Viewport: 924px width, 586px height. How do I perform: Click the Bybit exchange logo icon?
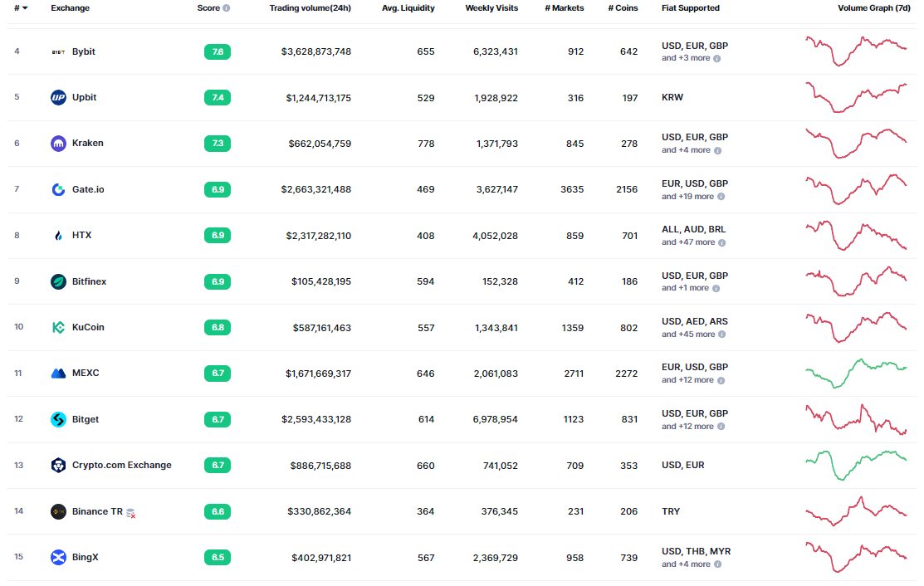point(58,51)
